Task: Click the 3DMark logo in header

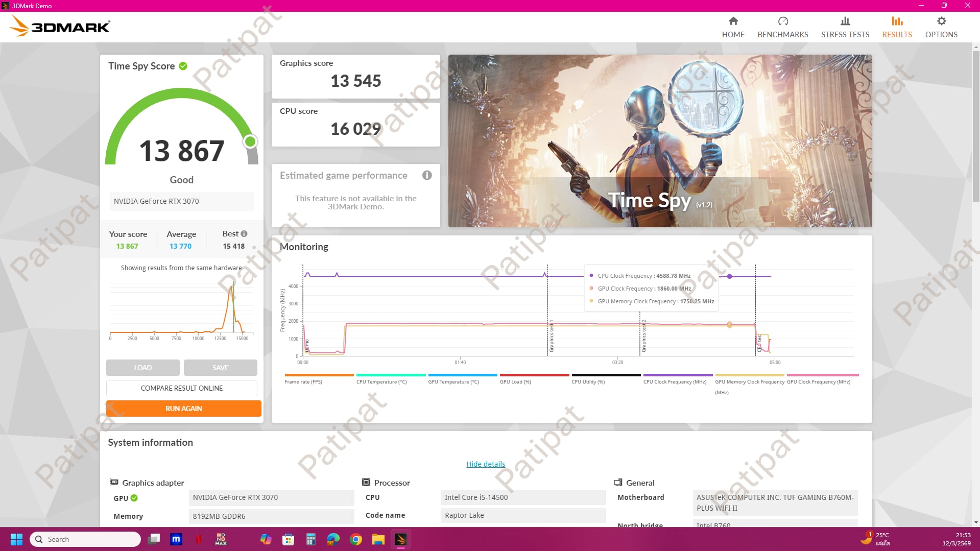Action: pyautogui.click(x=60, y=26)
